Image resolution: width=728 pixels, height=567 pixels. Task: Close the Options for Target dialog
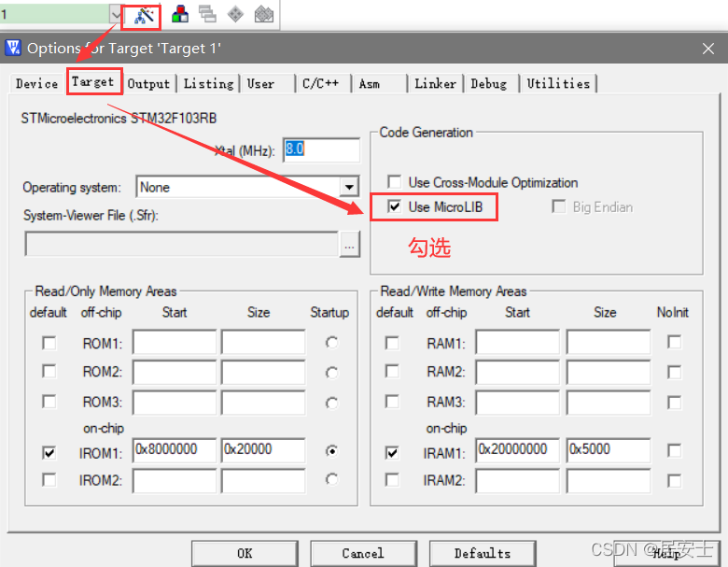click(708, 49)
